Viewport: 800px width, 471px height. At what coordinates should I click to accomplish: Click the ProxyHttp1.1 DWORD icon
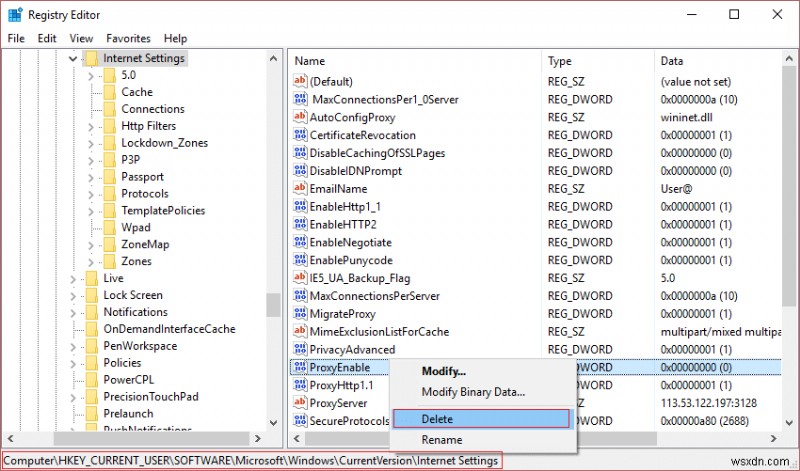[x=300, y=385]
